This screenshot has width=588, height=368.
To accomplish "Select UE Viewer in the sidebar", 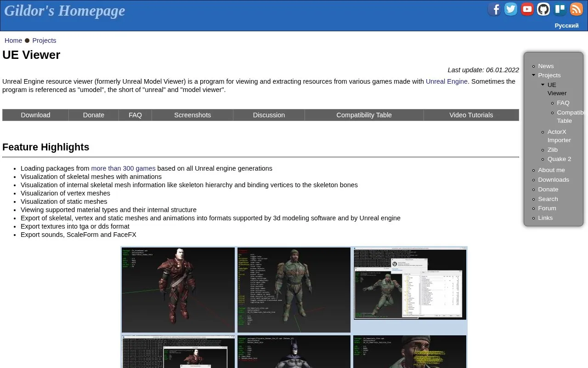I will pyautogui.click(x=557, y=89).
